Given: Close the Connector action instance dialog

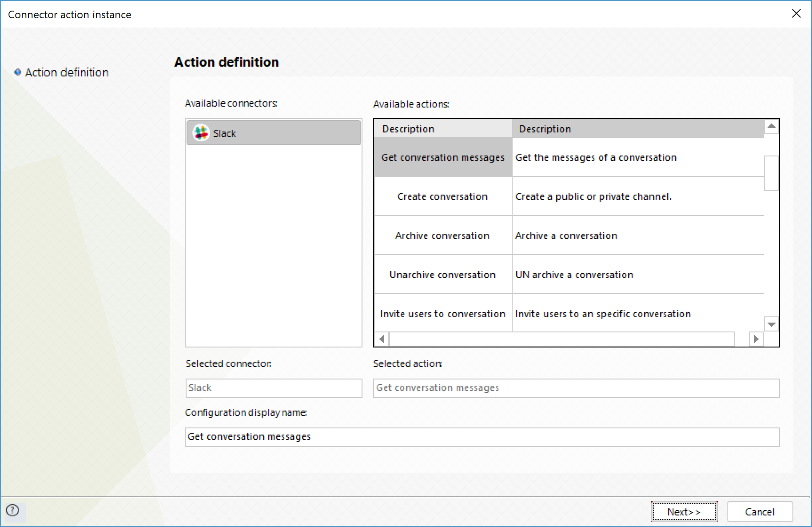Looking at the screenshot, I should (796, 14).
